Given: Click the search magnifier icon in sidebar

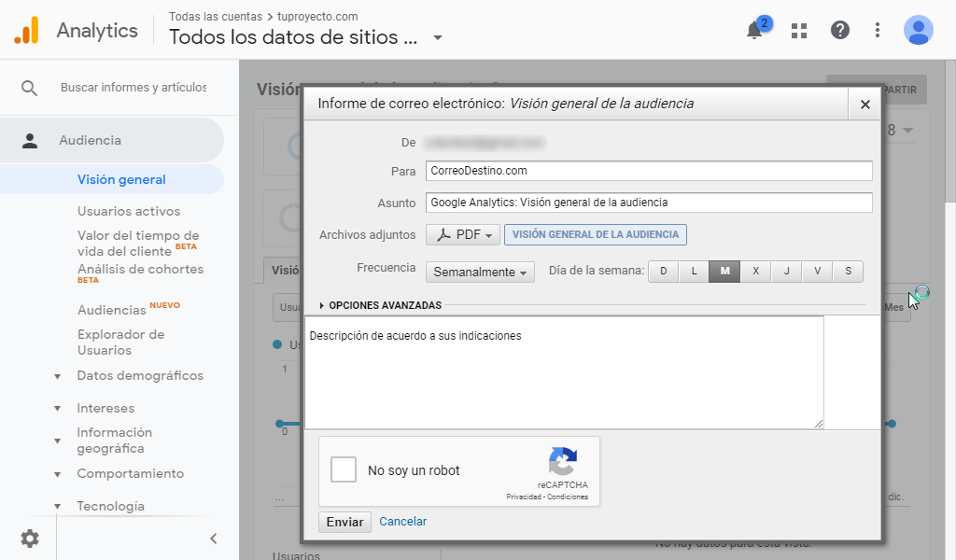Looking at the screenshot, I should (x=30, y=88).
